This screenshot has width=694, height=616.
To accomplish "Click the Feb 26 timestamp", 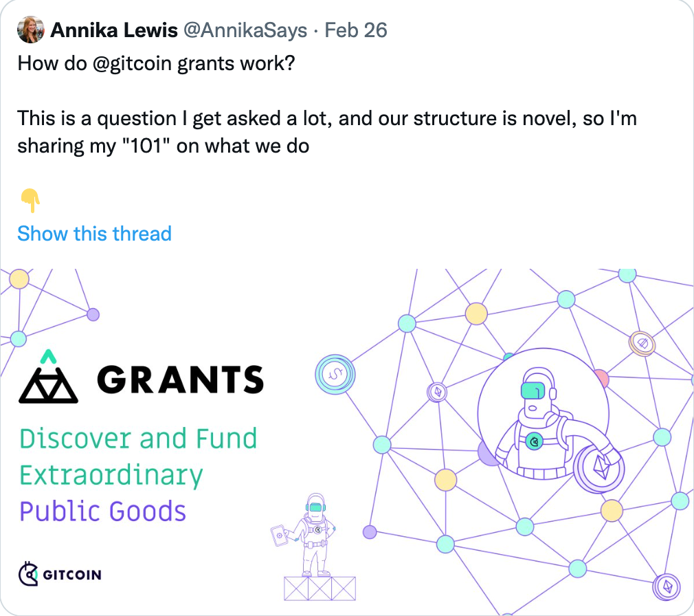I will (356, 30).
